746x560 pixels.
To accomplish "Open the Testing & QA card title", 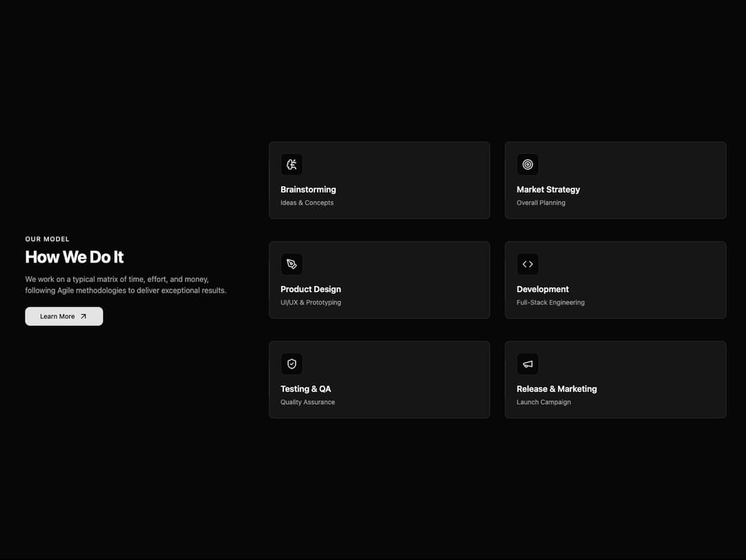I will click(305, 389).
